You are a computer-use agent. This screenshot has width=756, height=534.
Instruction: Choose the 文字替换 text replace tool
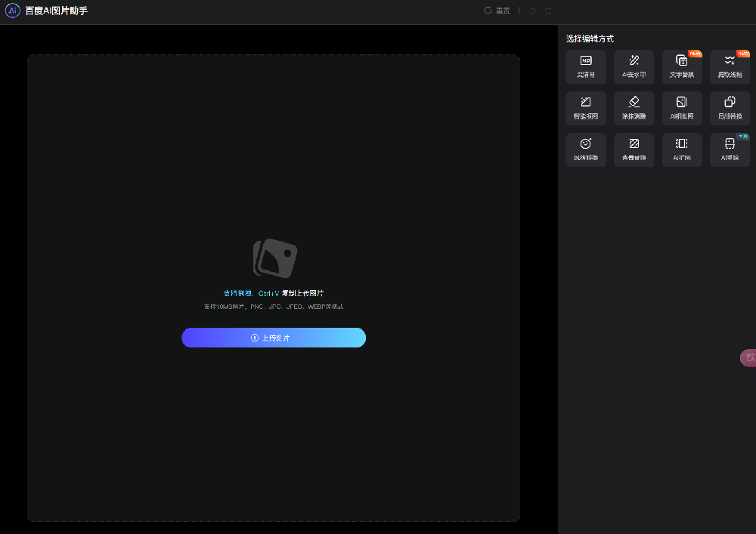[682, 66]
